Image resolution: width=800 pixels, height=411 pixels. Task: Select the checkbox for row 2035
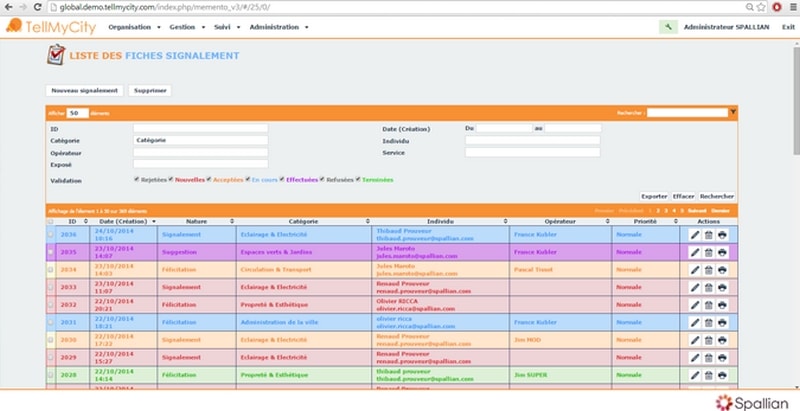pos(51,252)
